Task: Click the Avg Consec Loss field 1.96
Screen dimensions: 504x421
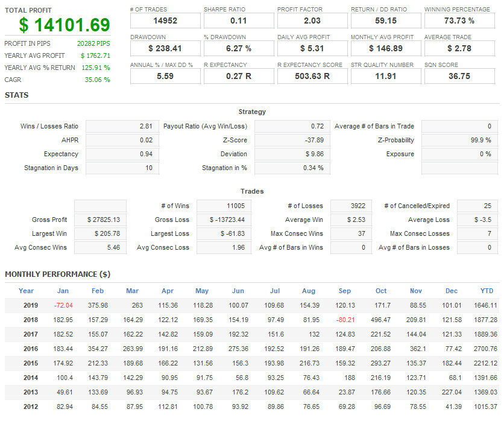Action: pos(224,247)
